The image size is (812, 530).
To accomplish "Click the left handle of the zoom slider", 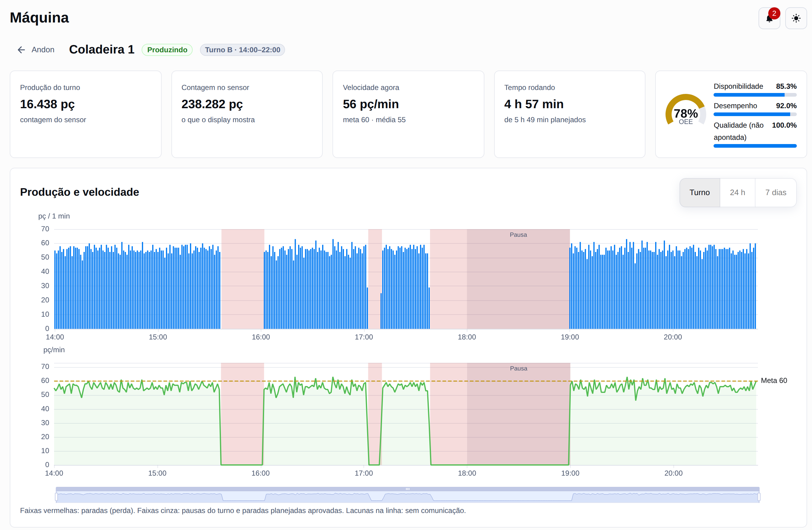I will [56, 497].
